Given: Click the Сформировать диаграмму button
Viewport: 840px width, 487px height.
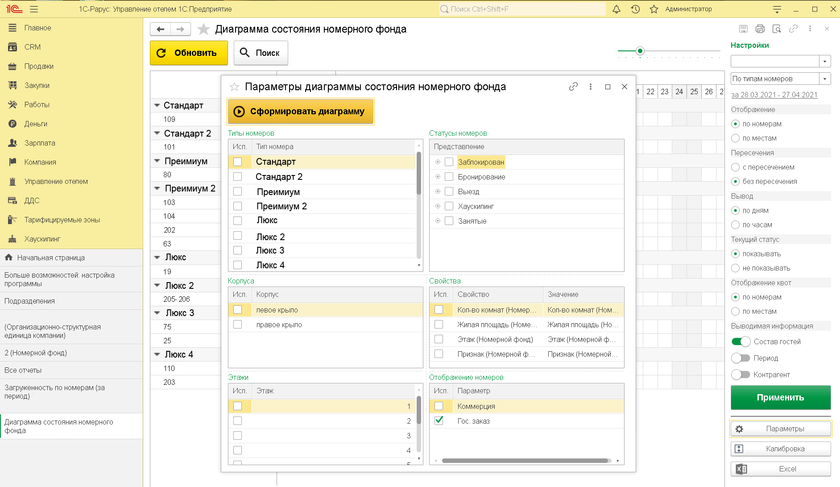Looking at the screenshot, I should [x=301, y=111].
